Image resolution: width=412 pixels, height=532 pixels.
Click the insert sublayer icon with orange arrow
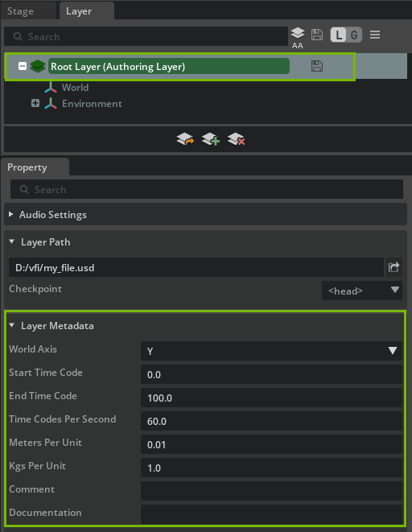[186, 138]
